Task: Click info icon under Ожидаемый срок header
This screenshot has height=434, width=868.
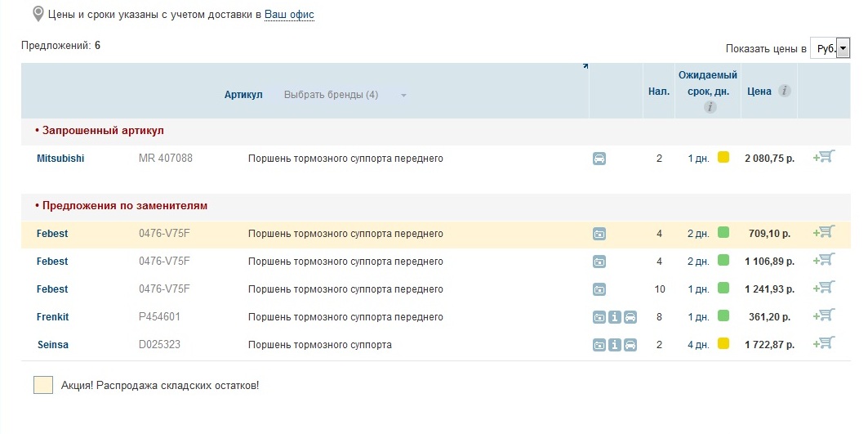Action: 710,107
